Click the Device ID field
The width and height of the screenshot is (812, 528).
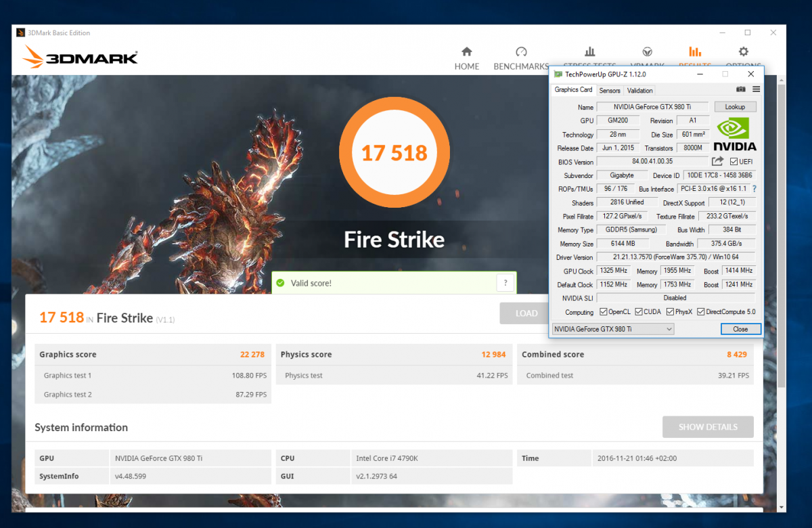tap(719, 175)
